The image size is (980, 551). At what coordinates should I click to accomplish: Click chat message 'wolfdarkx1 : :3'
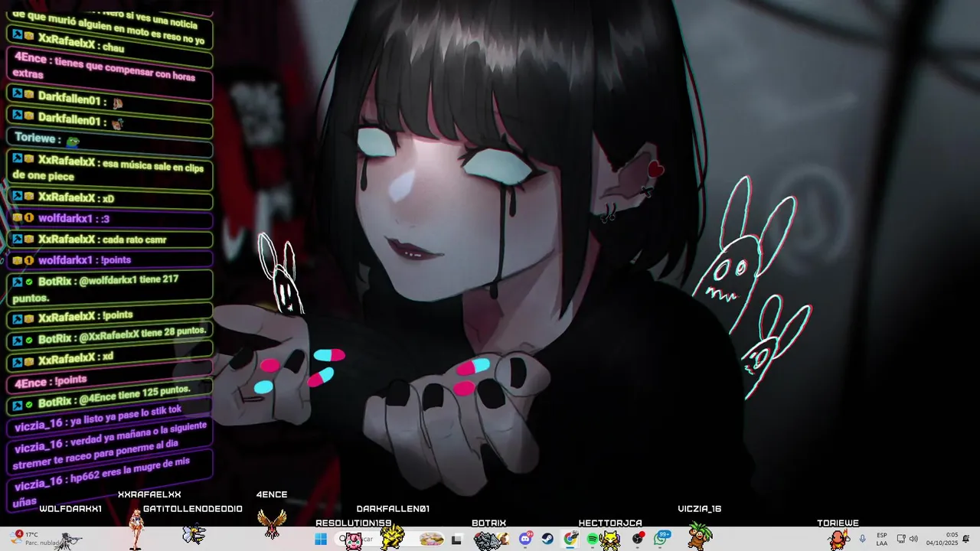(x=109, y=219)
